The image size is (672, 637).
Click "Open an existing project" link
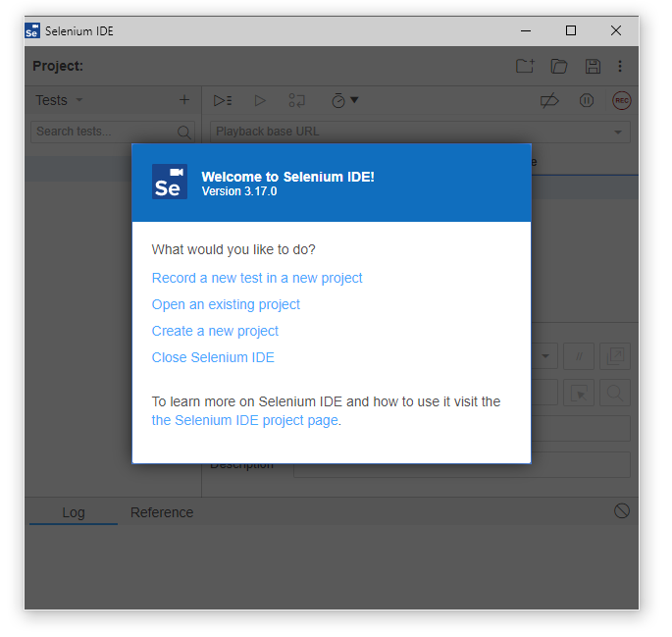[226, 304]
